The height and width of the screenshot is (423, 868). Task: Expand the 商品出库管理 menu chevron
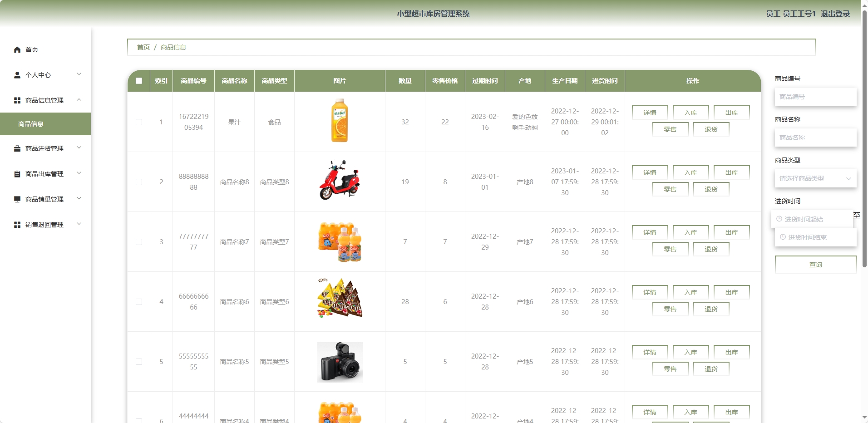tap(79, 173)
